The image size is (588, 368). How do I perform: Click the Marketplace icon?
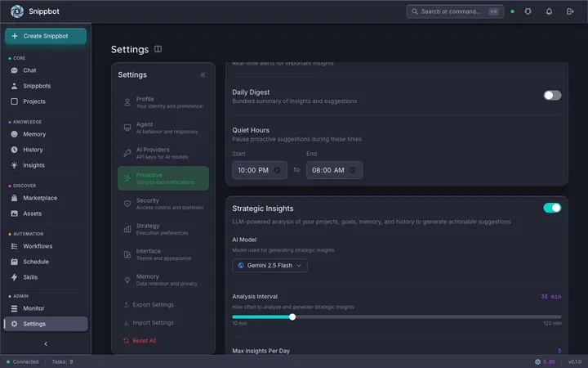click(14, 198)
